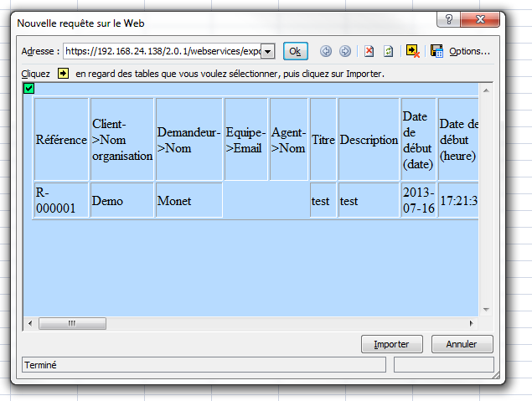Image resolution: width=532 pixels, height=401 pixels.
Task: Toggle the green table selection checkmark
Action: coord(28,88)
